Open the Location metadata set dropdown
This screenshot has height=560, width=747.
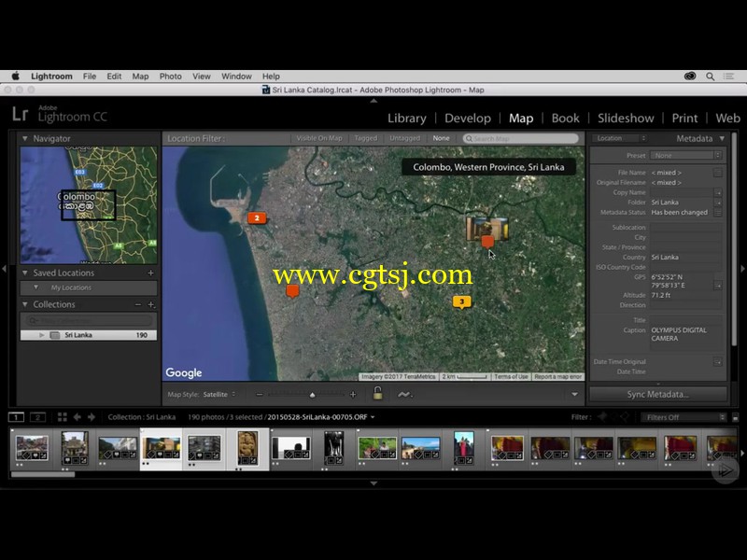619,138
